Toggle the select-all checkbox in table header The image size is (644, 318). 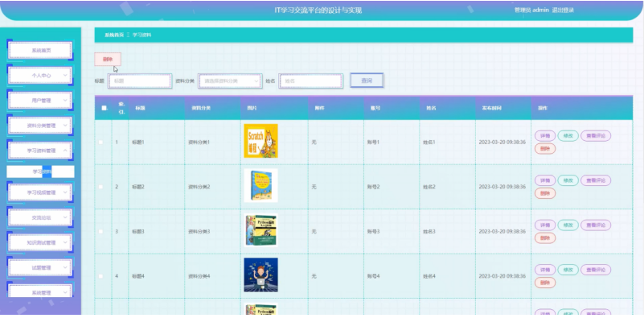(104, 108)
